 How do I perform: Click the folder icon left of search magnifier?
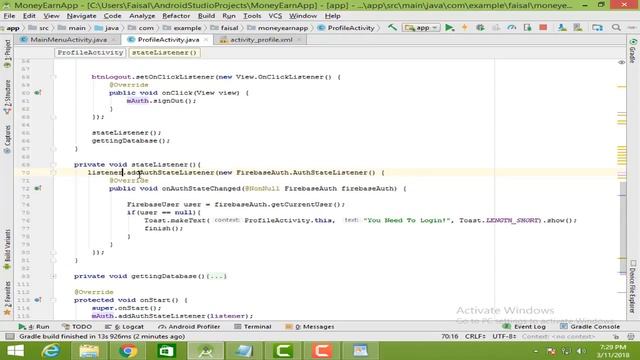click(x=597, y=28)
